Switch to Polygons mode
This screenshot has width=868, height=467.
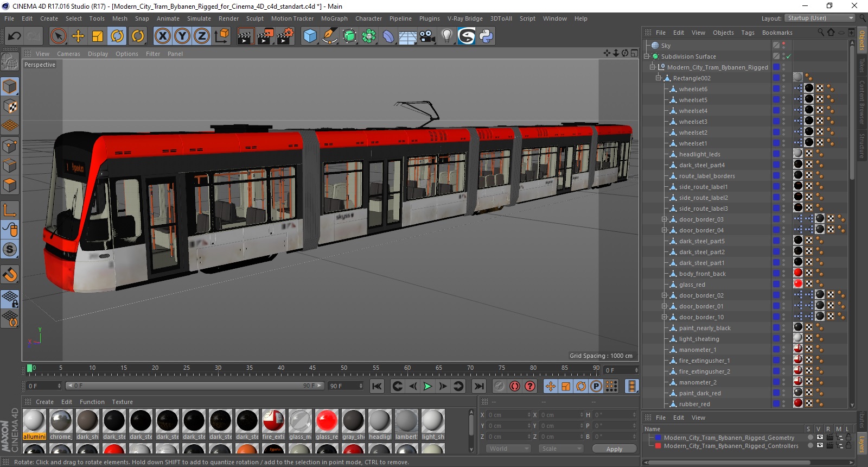[x=10, y=186]
